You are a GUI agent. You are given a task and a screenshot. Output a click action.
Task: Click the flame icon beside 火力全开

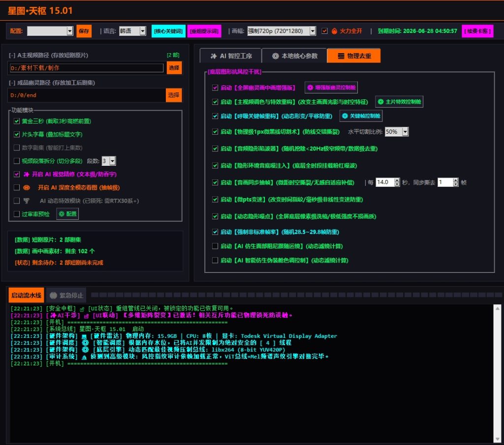tap(334, 31)
